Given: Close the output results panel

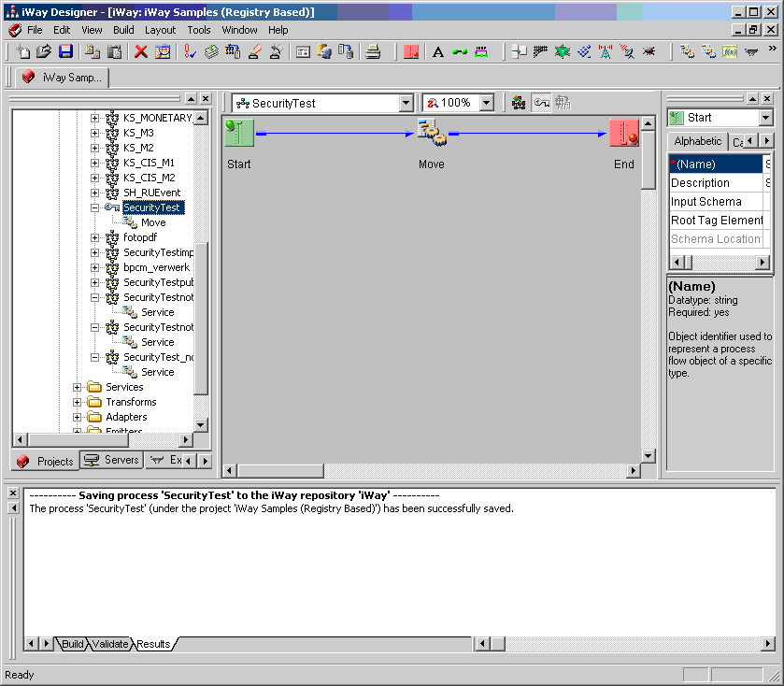Looking at the screenshot, I should pyautogui.click(x=13, y=493).
